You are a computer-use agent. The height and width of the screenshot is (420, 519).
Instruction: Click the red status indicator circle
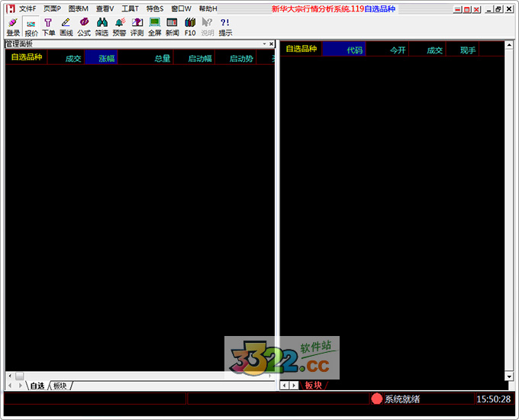coord(377,399)
